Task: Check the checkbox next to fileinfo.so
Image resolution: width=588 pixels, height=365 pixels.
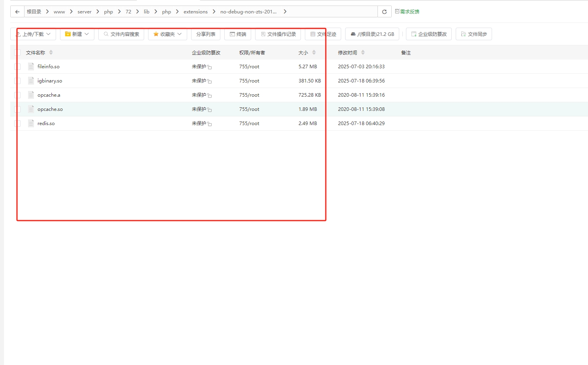Action: coord(17,66)
